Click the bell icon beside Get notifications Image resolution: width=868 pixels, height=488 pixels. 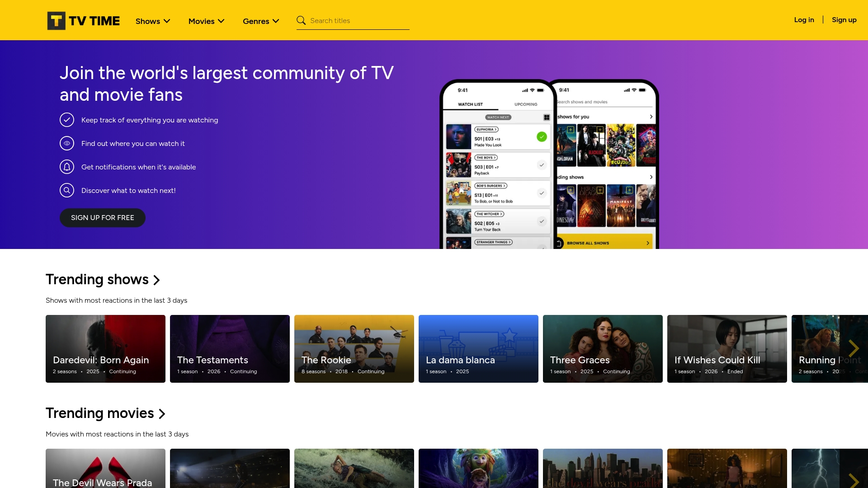(x=67, y=167)
